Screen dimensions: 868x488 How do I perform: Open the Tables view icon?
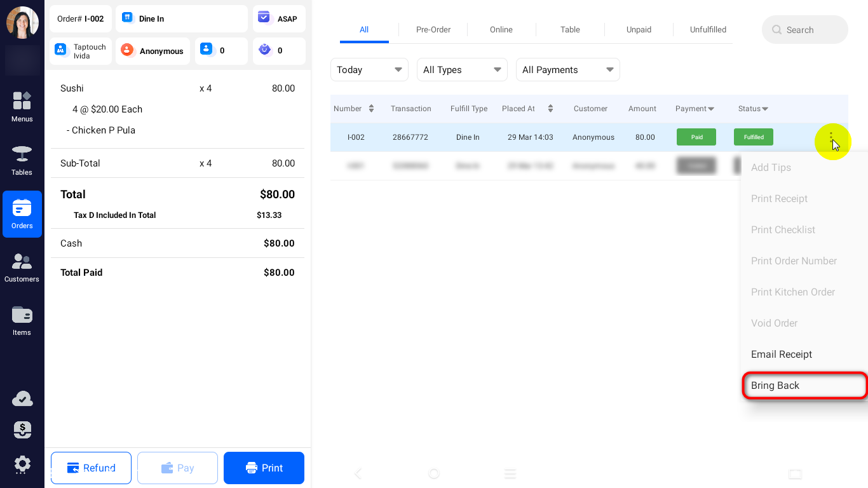tap(22, 159)
